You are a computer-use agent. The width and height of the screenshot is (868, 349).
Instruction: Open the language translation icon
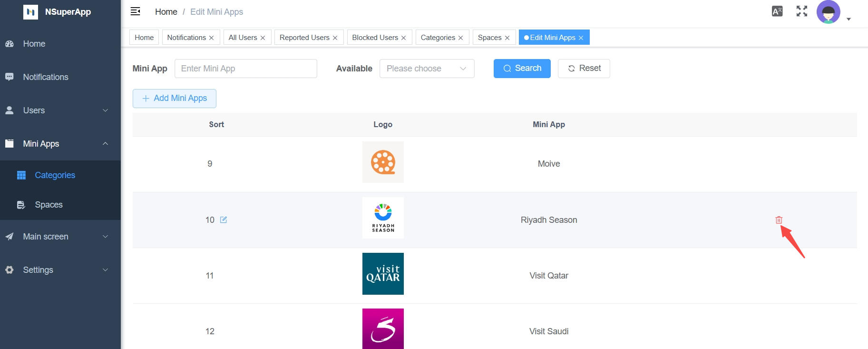(777, 11)
